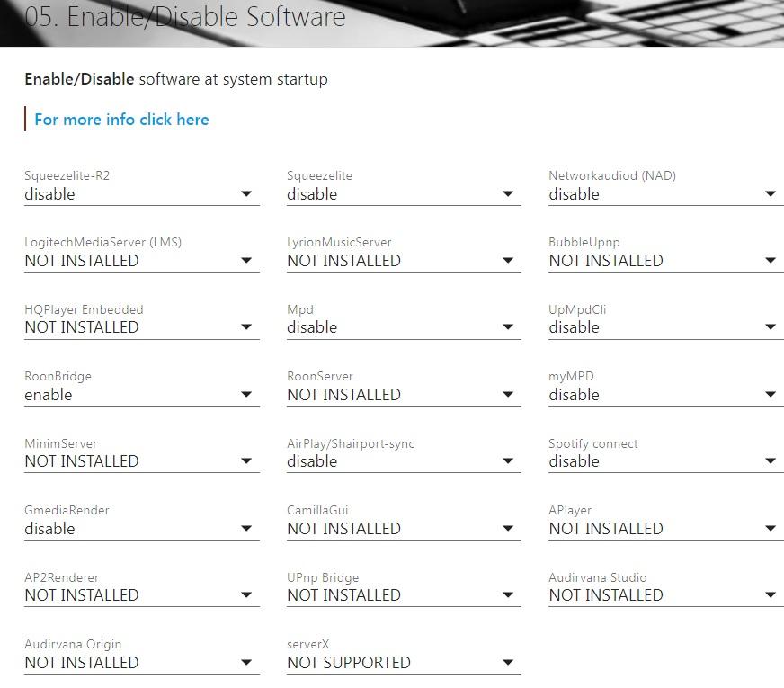Viewport: 784px width, 688px height.
Task: Expand the Audirvana Studio dropdown
Action: tap(666, 595)
